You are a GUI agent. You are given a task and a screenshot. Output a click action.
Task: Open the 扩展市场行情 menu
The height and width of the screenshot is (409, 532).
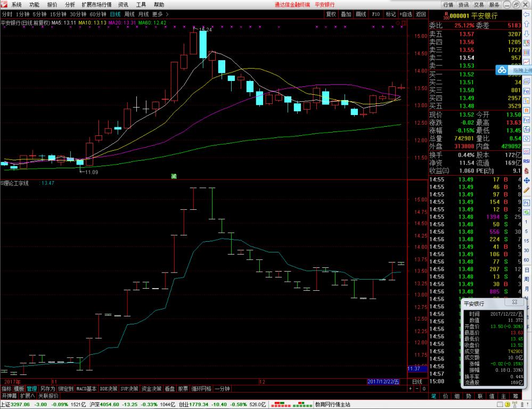coord(97,4)
